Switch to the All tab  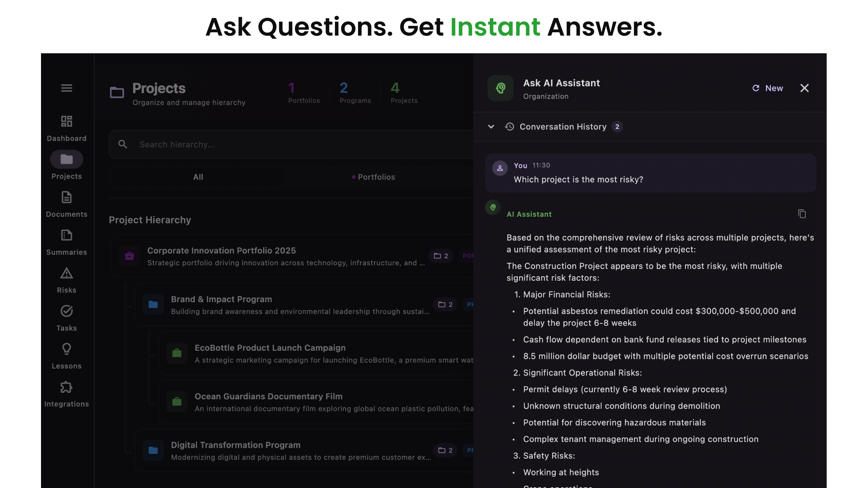pyautogui.click(x=198, y=177)
